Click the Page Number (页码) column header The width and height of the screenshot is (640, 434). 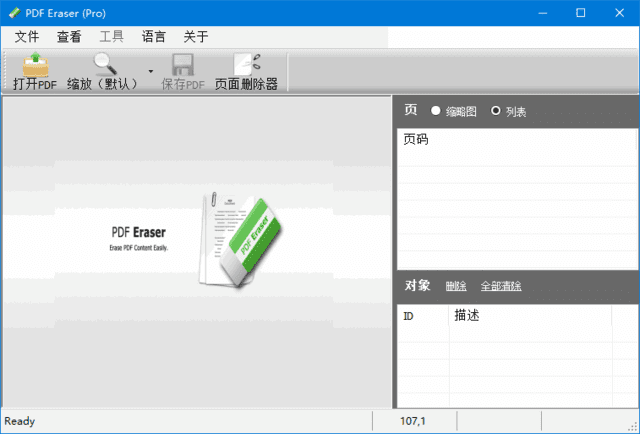[x=416, y=140]
